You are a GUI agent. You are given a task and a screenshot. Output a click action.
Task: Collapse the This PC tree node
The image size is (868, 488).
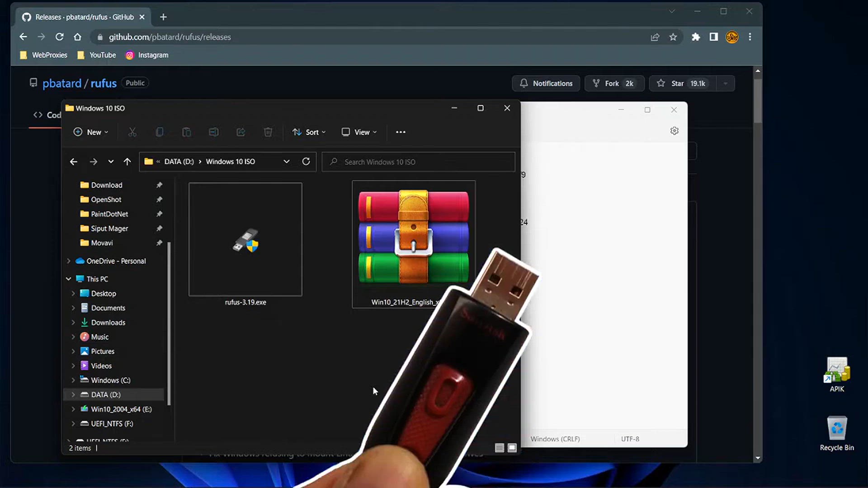(x=69, y=279)
